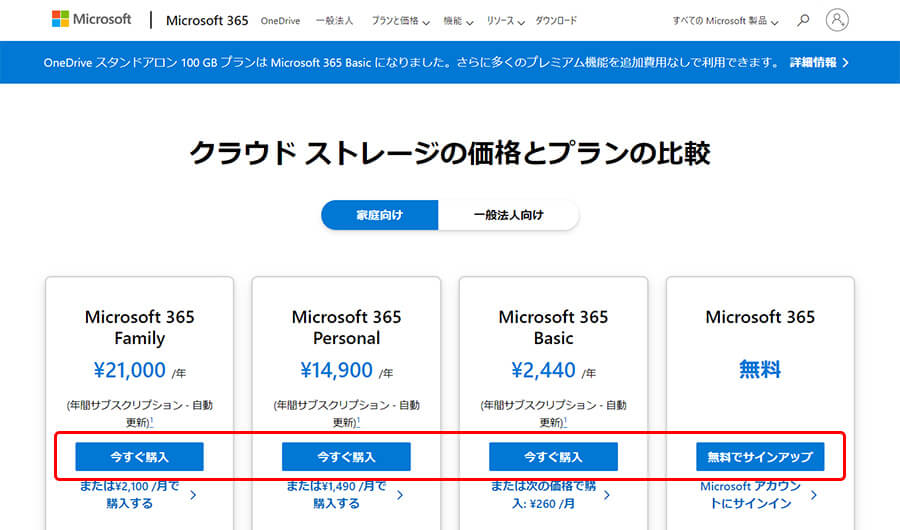This screenshot has height=530, width=900.
Task: Click footnote 1 under Family subscription note
Action: coord(152,421)
